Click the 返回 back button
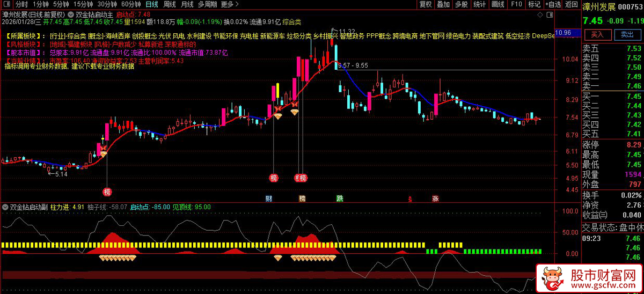The image size is (644, 294). (x=571, y=4)
